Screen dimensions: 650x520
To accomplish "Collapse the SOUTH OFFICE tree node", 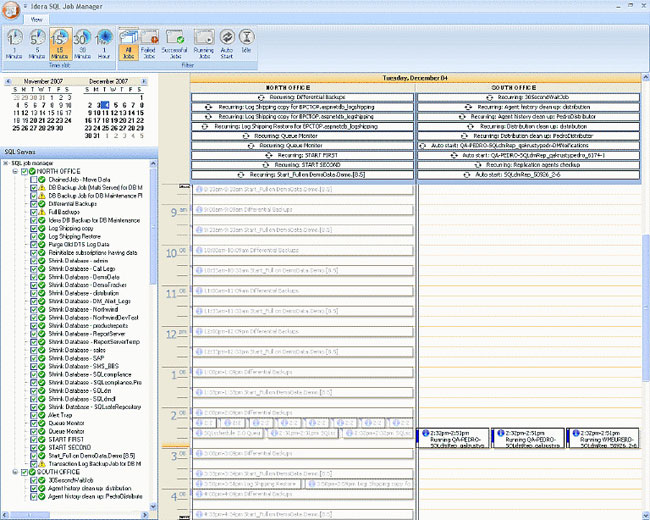I will tap(15, 472).
